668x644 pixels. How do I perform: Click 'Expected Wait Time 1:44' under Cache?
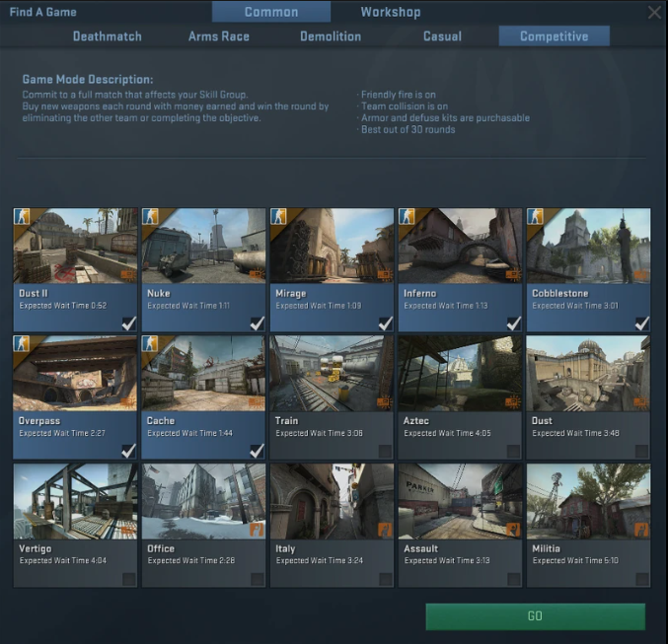point(190,433)
